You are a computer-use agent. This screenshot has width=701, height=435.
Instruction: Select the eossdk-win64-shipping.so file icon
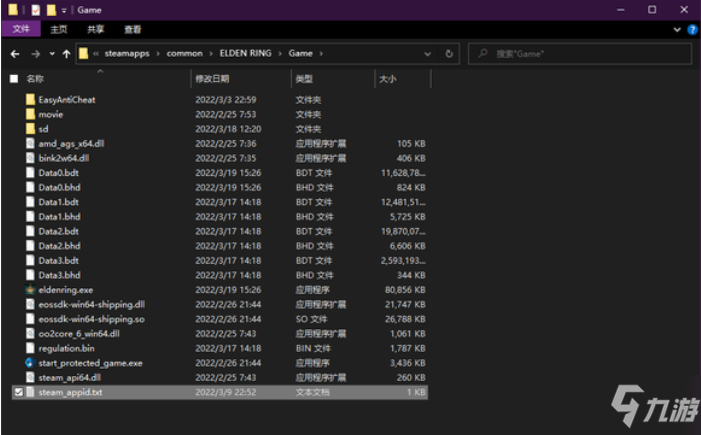pyautogui.click(x=30, y=319)
